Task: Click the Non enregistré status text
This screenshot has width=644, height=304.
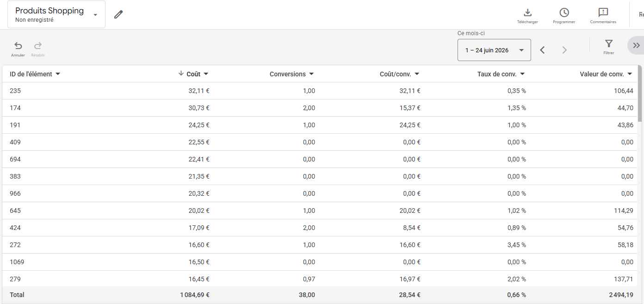Action: [x=34, y=20]
